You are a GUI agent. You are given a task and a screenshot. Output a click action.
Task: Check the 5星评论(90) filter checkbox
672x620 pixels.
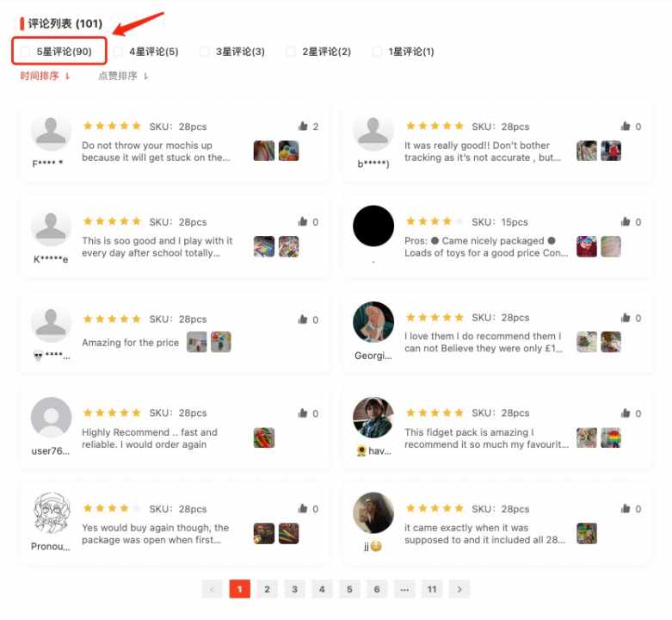[25, 52]
